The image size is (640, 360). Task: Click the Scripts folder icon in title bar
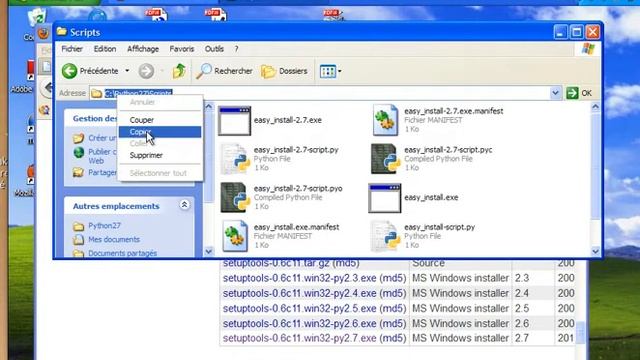tap(62, 32)
